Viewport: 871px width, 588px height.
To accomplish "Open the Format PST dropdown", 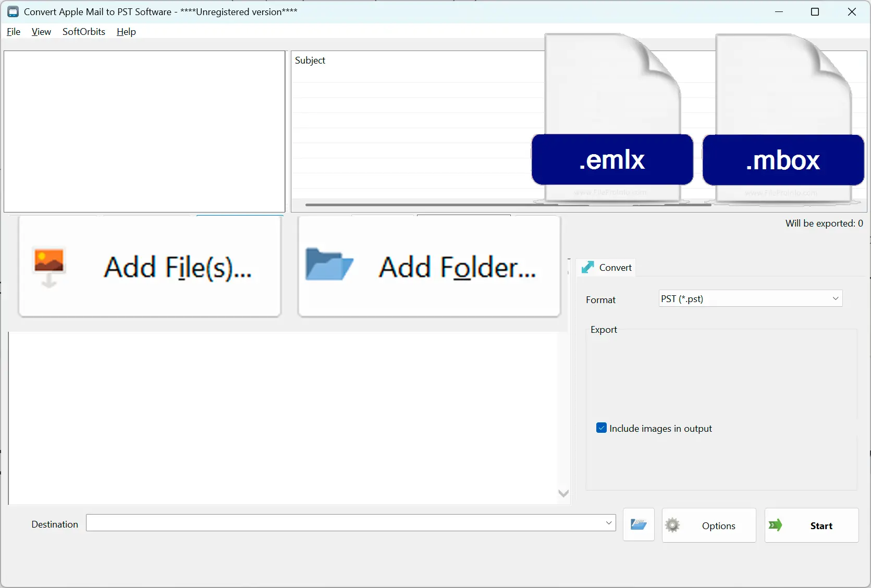I will tap(751, 298).
